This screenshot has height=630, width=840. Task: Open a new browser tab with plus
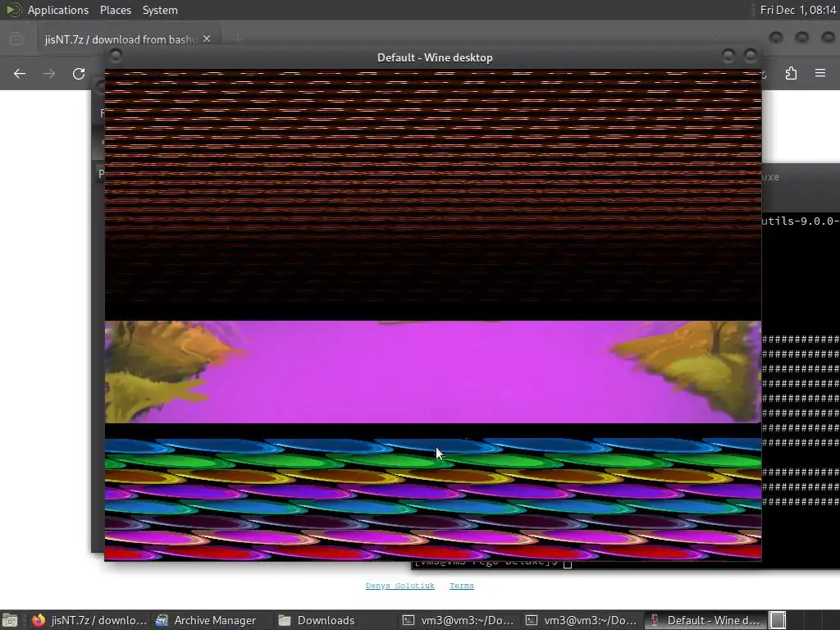(238, 39)
